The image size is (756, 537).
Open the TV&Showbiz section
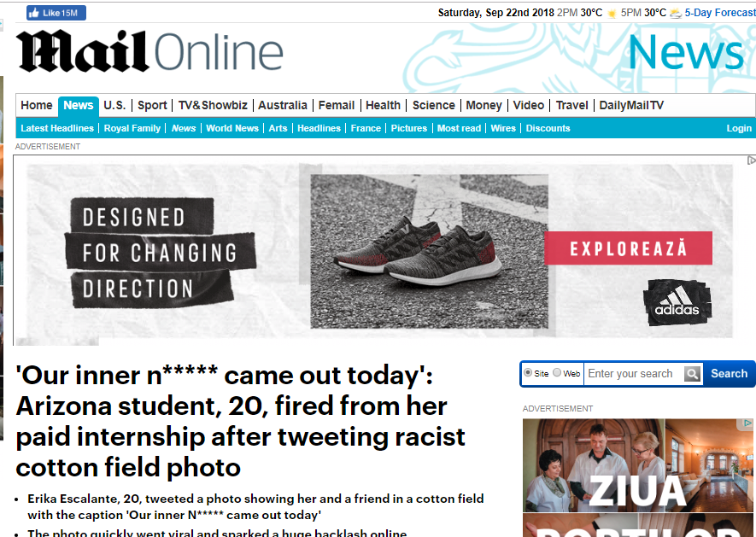(213, 105)
